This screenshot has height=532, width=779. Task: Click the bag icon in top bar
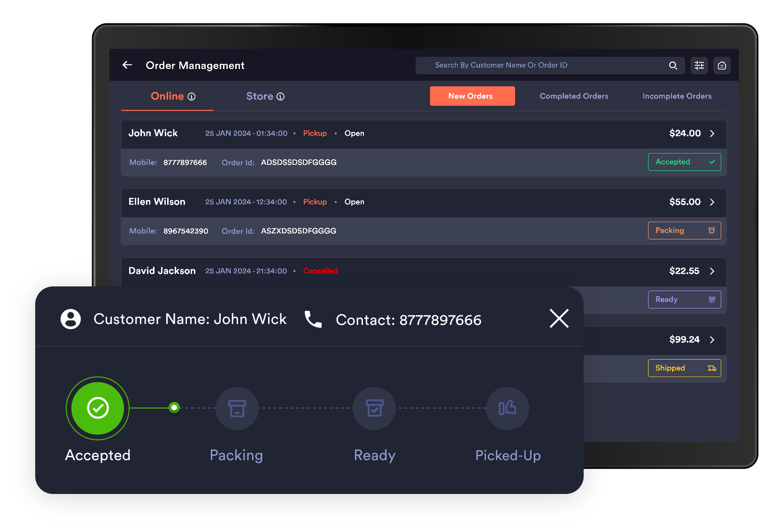[722, 65]
